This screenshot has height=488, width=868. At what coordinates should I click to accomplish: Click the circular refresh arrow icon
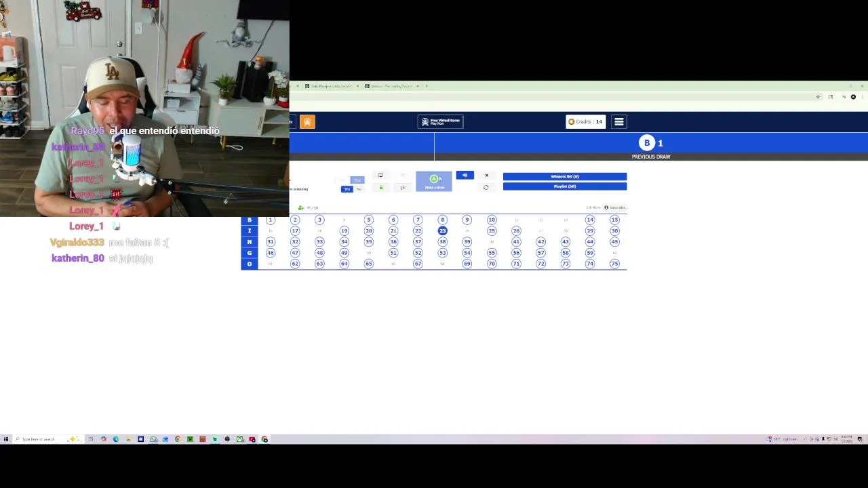(x=486, y=188)
